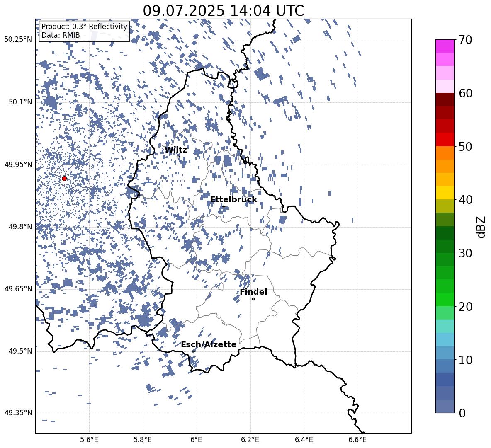
Task: Click the bright green colorbar segment above 20
Action: pos(445,299)
